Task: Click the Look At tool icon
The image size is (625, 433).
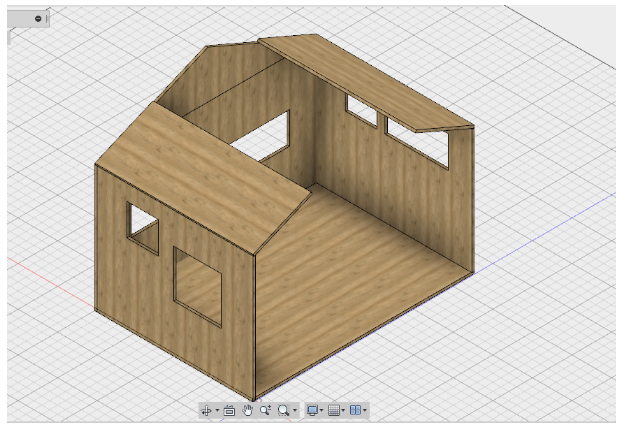Action: [229, 410]
